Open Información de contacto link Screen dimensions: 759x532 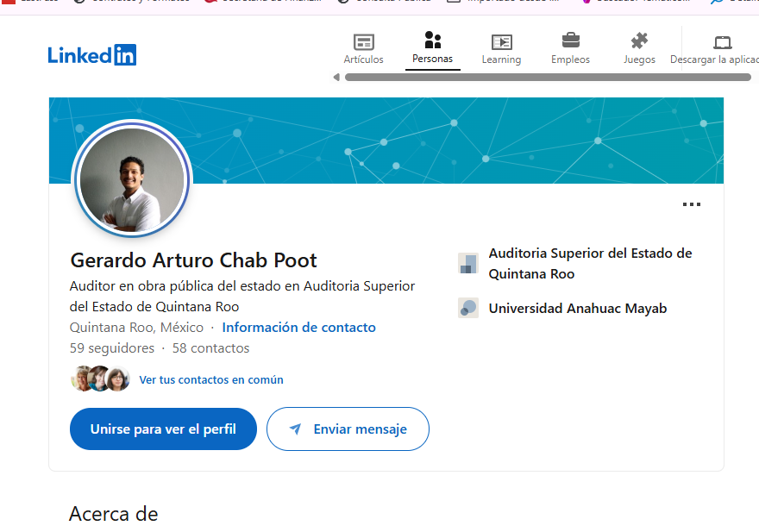click(298, 328)
